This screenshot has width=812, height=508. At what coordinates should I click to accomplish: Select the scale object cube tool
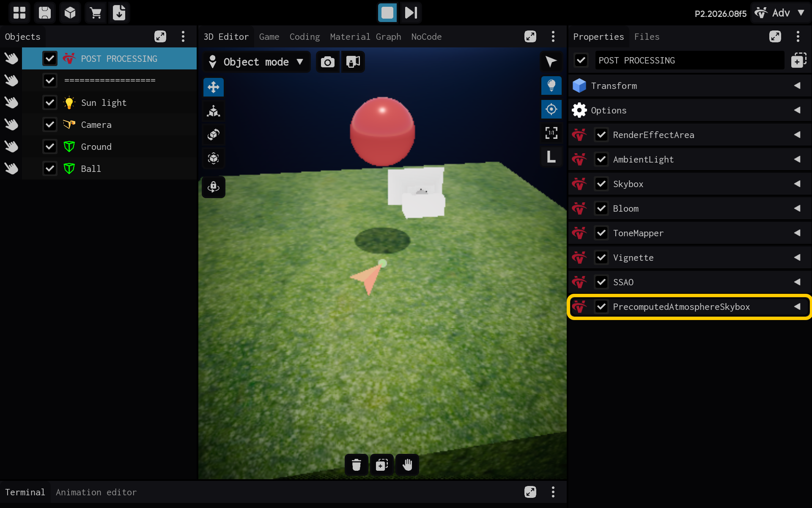click(214, 158)
